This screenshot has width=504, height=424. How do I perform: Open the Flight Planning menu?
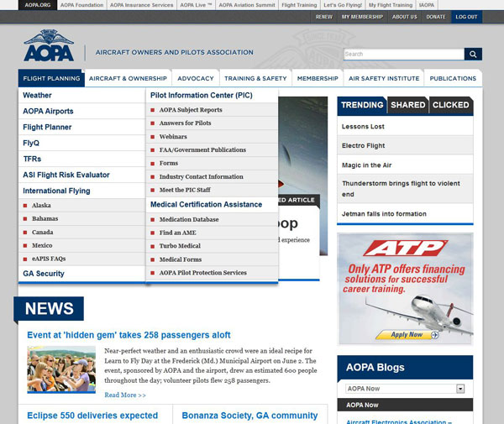point(51,78)
